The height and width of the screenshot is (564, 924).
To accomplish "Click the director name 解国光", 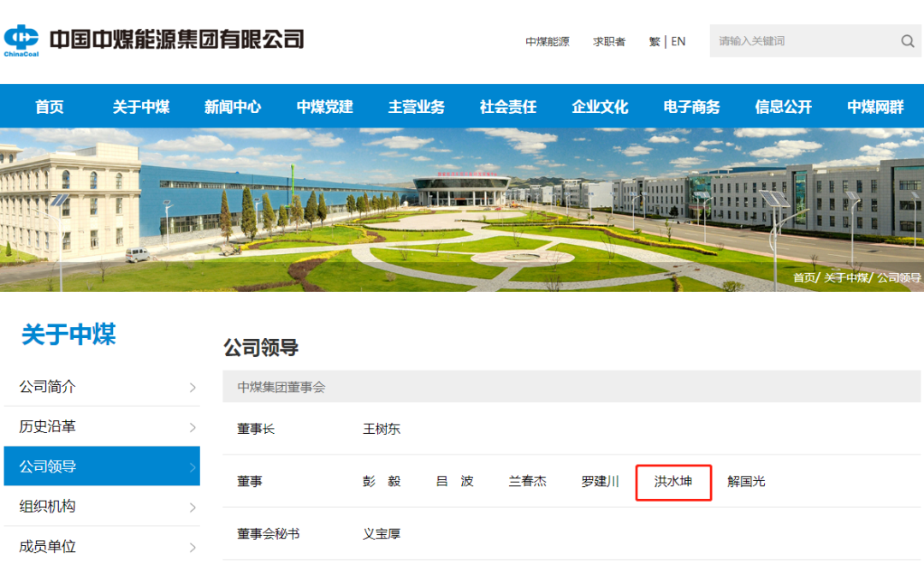I will click(746, 482).
